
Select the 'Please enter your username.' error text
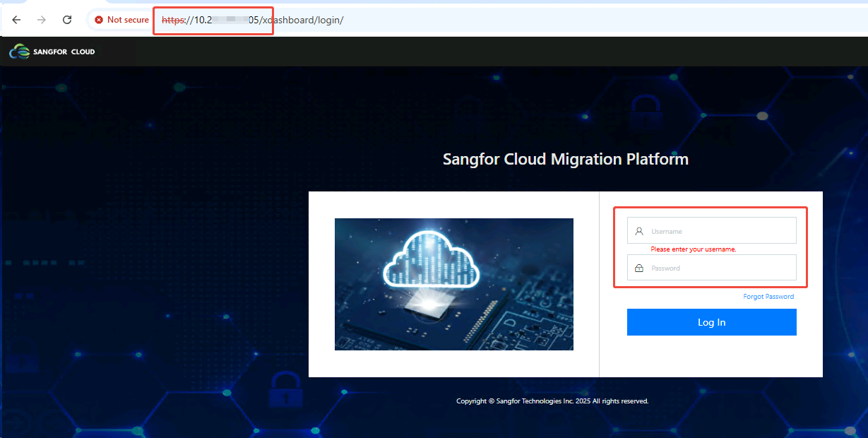[694, 249]
